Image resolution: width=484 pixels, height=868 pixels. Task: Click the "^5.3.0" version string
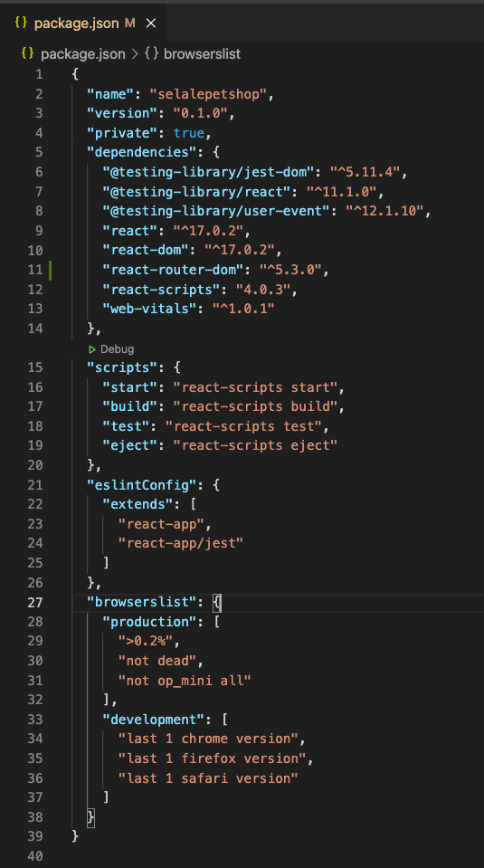(291, 270)
